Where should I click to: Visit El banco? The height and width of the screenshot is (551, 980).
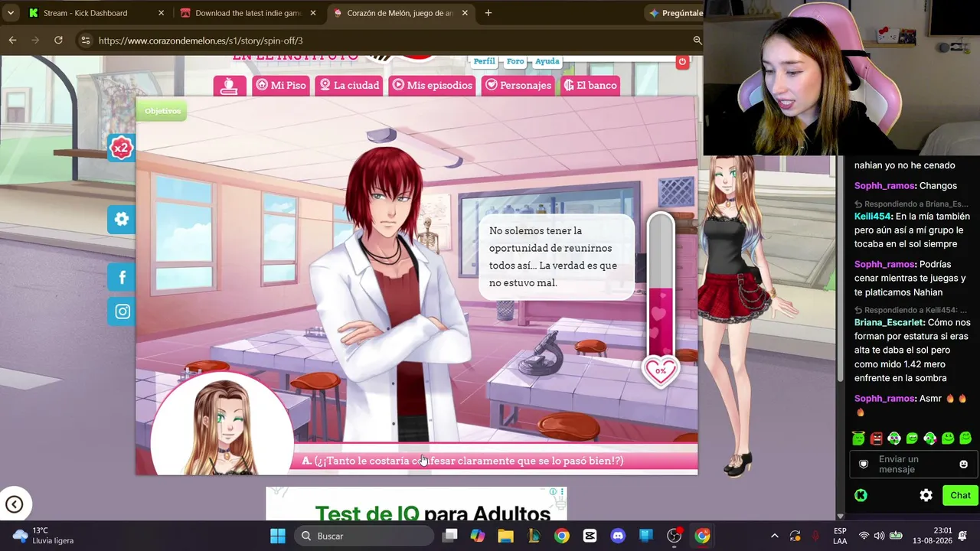590,85
